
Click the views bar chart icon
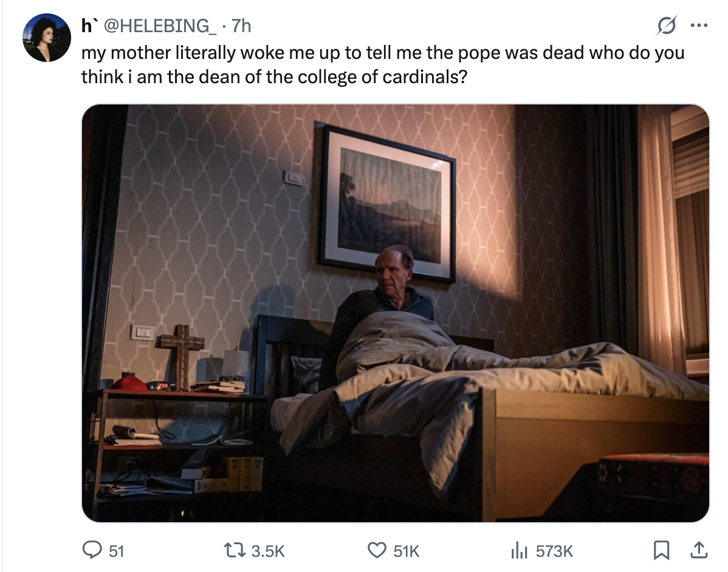coord(519,550)
